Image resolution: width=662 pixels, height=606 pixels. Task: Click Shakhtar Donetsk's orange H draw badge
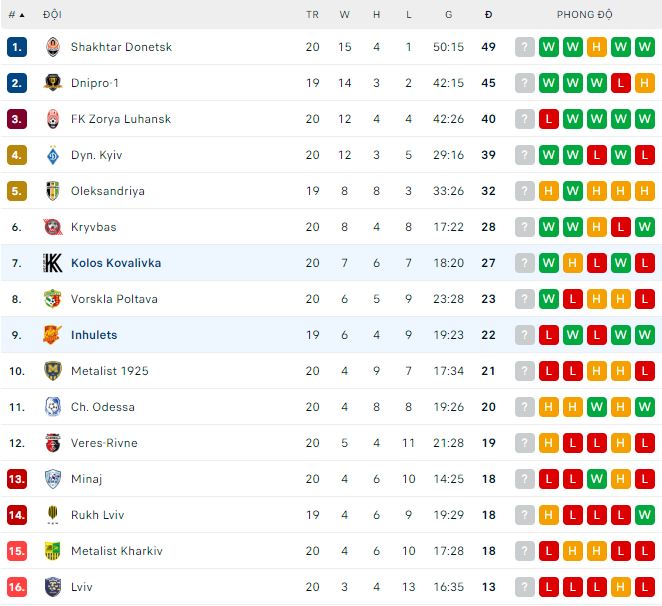[x=597, y=47]
